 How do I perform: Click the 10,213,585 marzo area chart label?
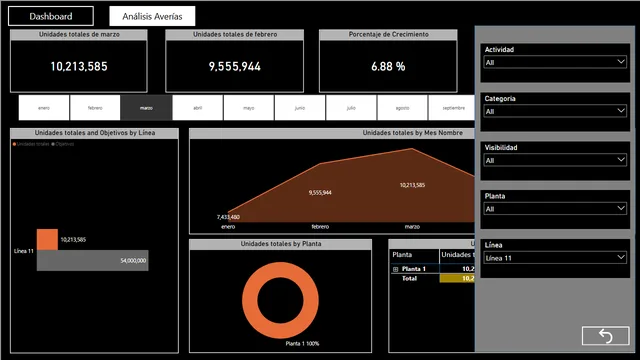(412, 185)
